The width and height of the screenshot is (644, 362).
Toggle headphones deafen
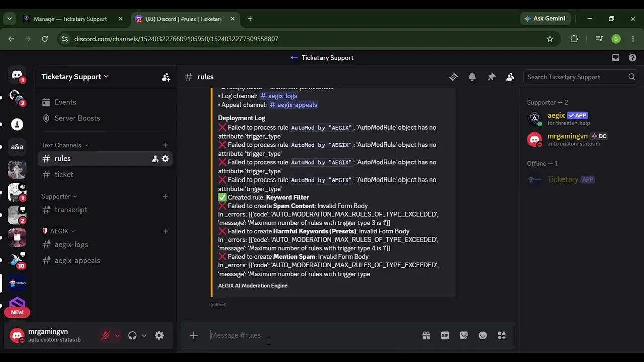(132, 336)
